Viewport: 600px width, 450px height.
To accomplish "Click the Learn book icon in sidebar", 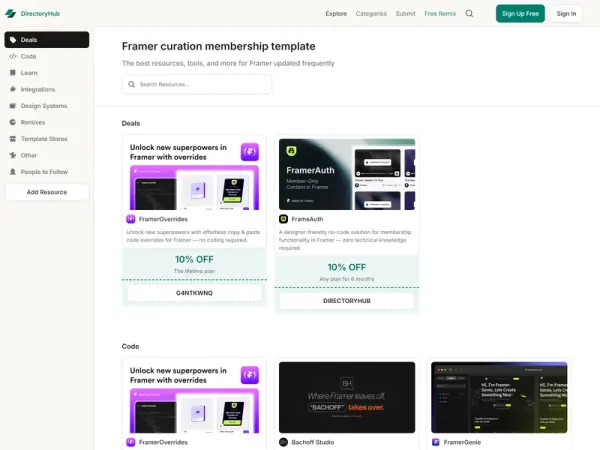I will click(x=13, y=73).
